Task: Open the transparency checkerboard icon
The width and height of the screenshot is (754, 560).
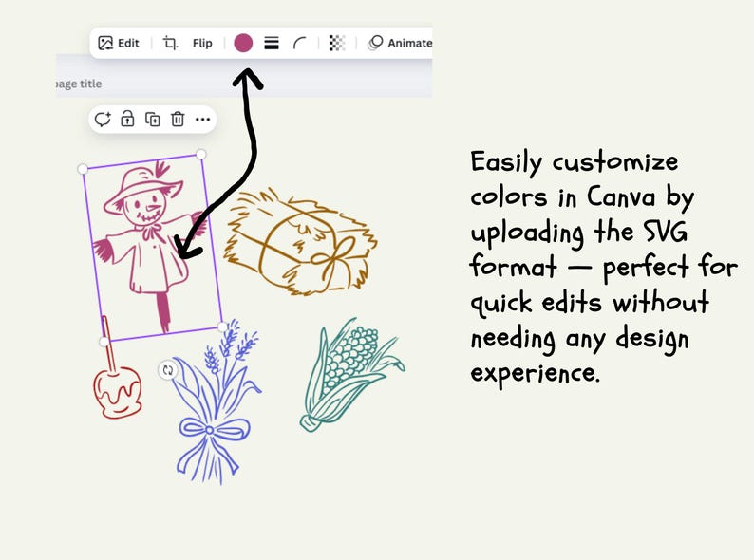Action: coord(337,44)
